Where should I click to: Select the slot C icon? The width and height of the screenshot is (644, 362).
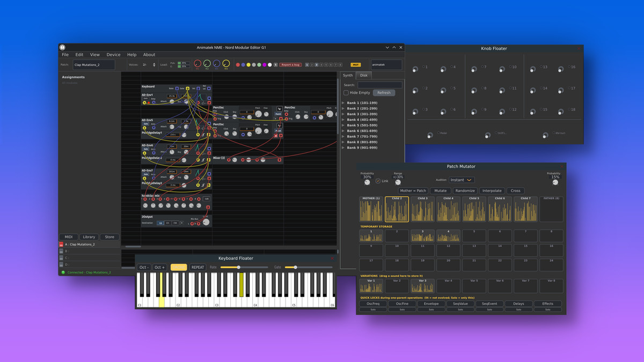(x=61, y=258)
